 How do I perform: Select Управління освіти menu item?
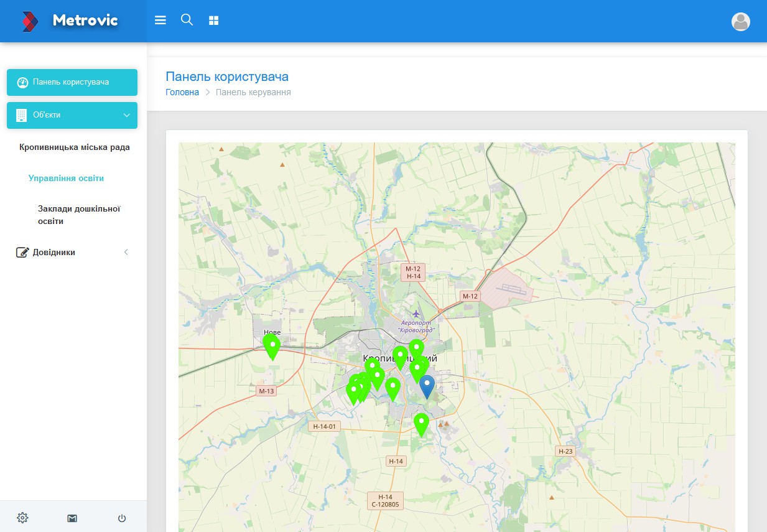[66, 178]
